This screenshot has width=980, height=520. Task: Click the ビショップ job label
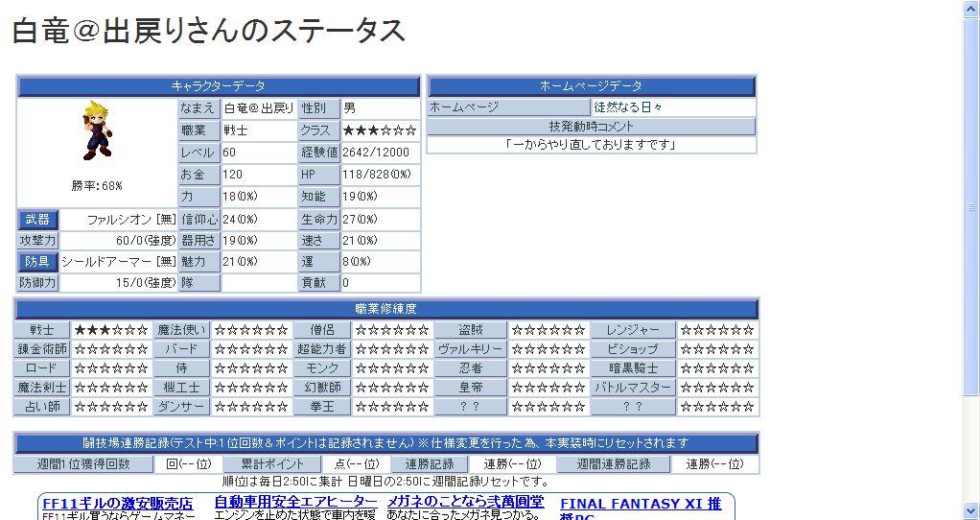click(x=633, y=349)
